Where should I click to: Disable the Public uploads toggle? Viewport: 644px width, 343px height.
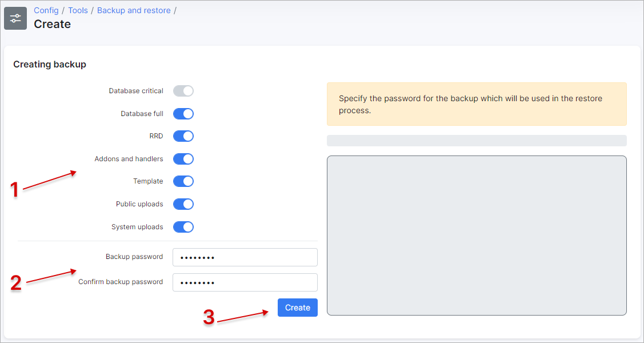183,204
